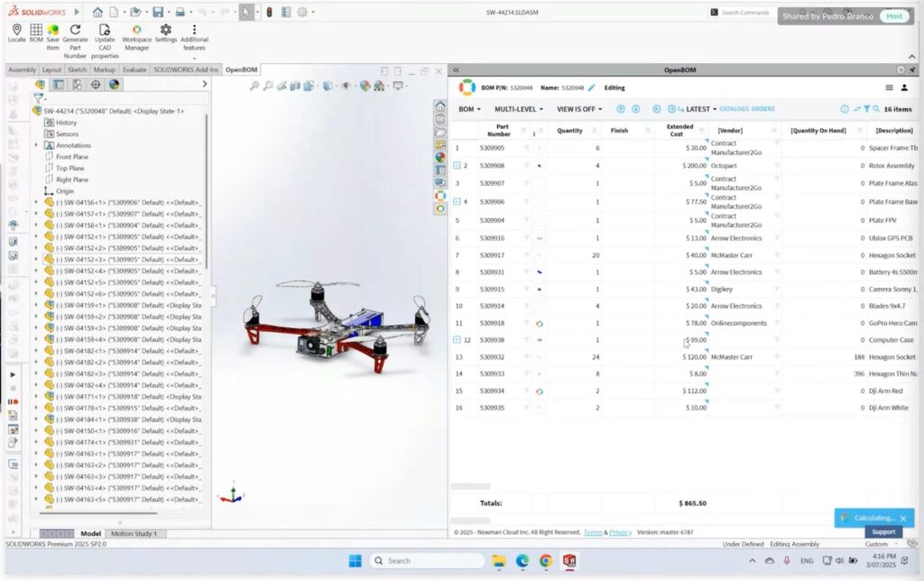Open the MULTI-LEVEL dropdown
924x581 pixels.
click(x=519, y=109)
